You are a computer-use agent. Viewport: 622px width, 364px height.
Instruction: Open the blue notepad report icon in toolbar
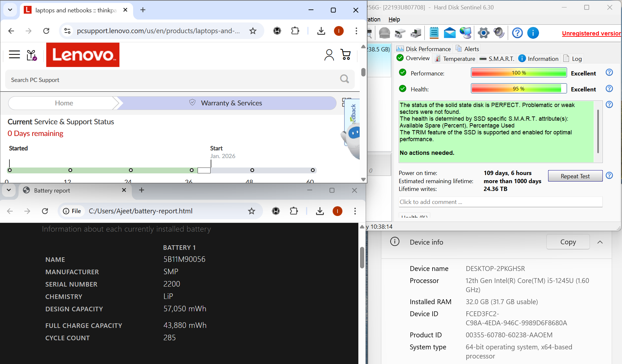(x=434, y=33)
